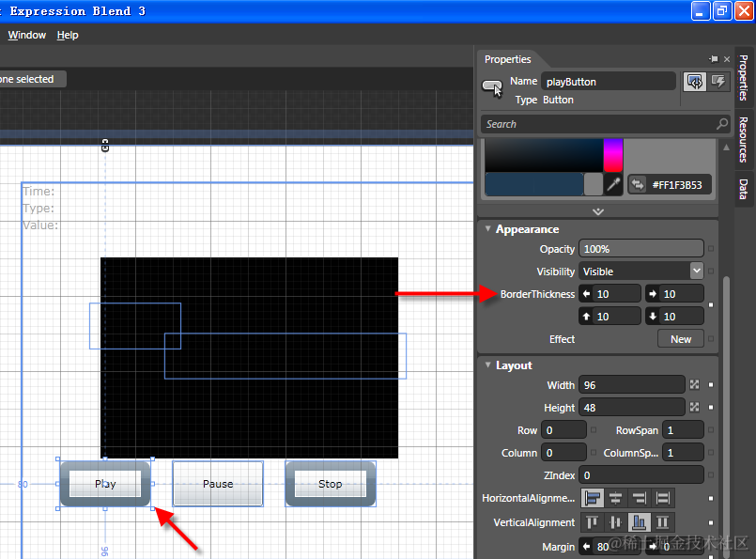
Task: Click the ColumnSpan value field
Action: [683, 453]
